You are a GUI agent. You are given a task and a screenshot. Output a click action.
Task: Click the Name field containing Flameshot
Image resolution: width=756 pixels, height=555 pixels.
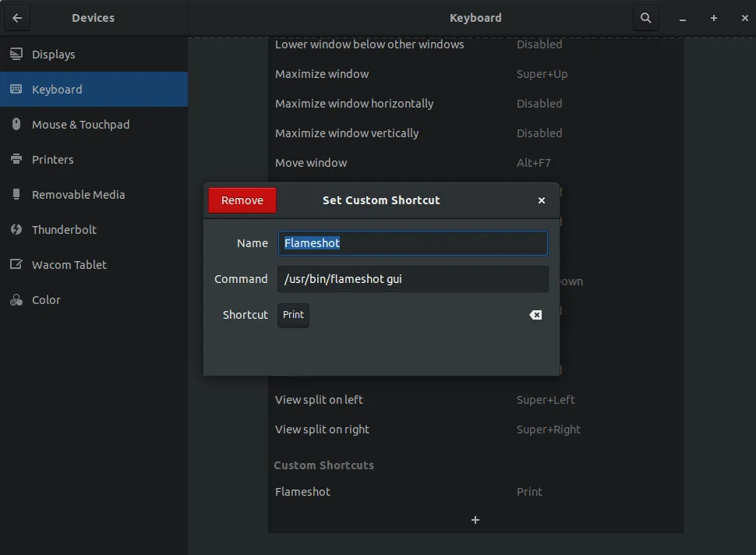point(413,243)
